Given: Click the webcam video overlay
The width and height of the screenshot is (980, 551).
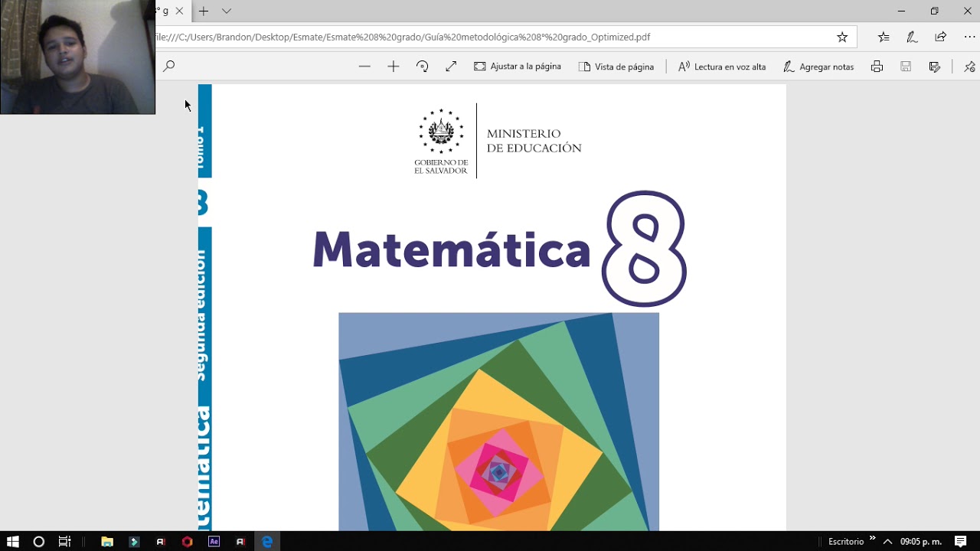Looking at the screenshot, I should click(x=77, y=57).
